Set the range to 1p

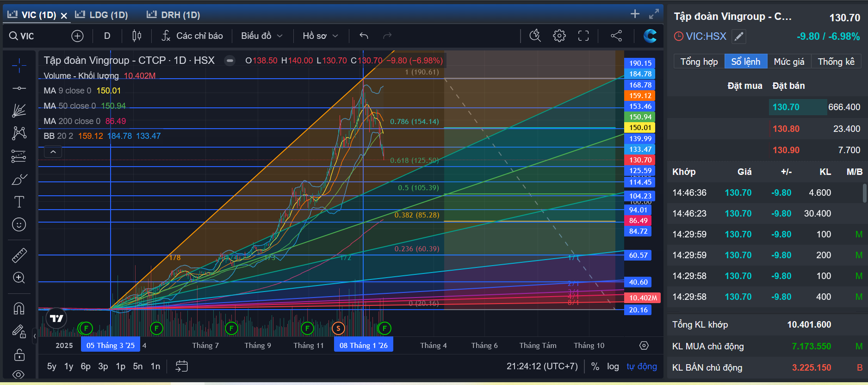(x=120, y=366)
